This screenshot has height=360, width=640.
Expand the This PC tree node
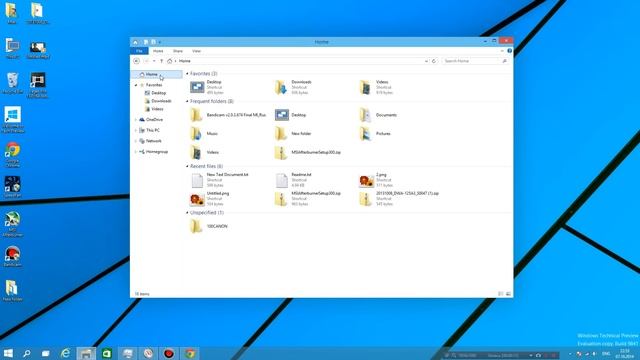[136, 130]
